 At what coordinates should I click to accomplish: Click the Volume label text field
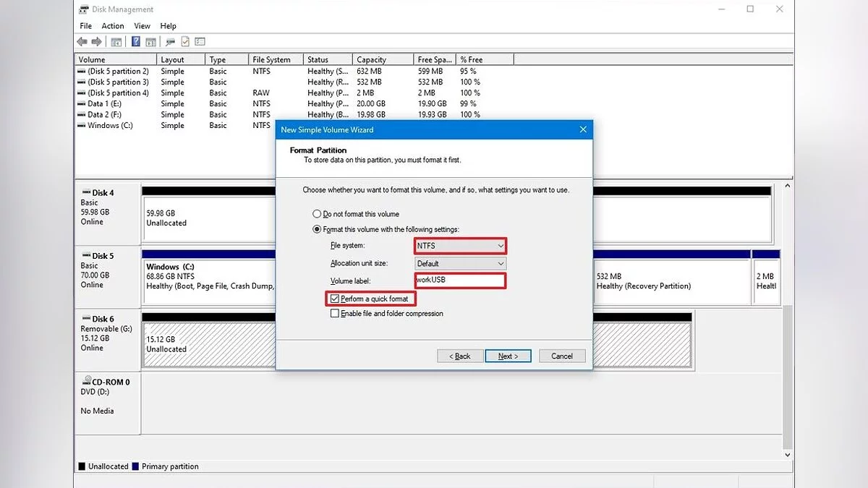tap(460, 281)
